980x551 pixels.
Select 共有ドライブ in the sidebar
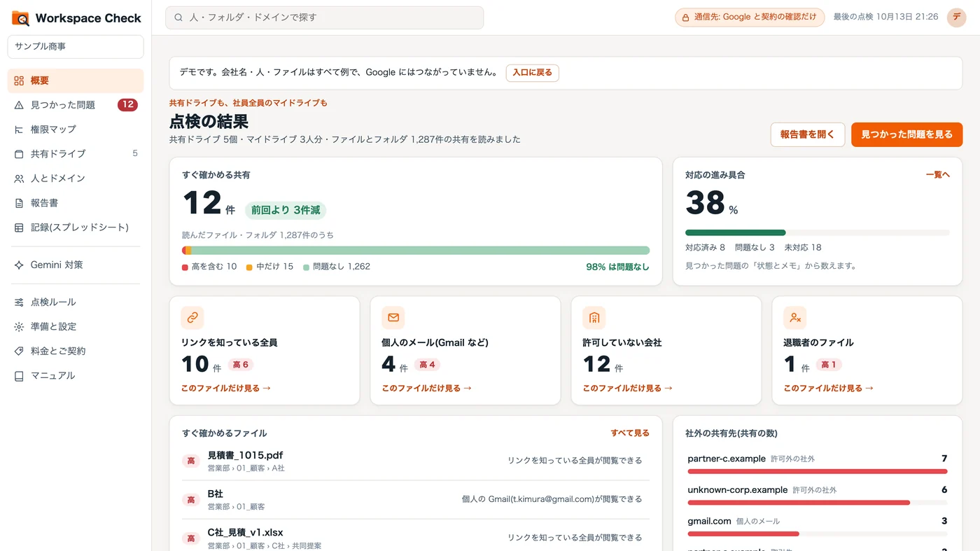pyautogui.click(x=76, y=154)
